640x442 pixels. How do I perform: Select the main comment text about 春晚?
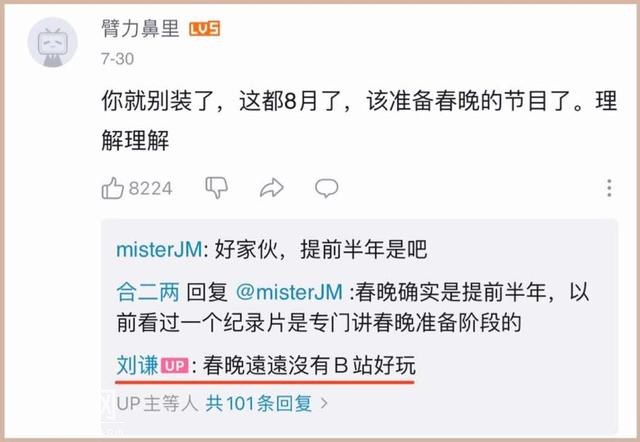pos(359,121)
